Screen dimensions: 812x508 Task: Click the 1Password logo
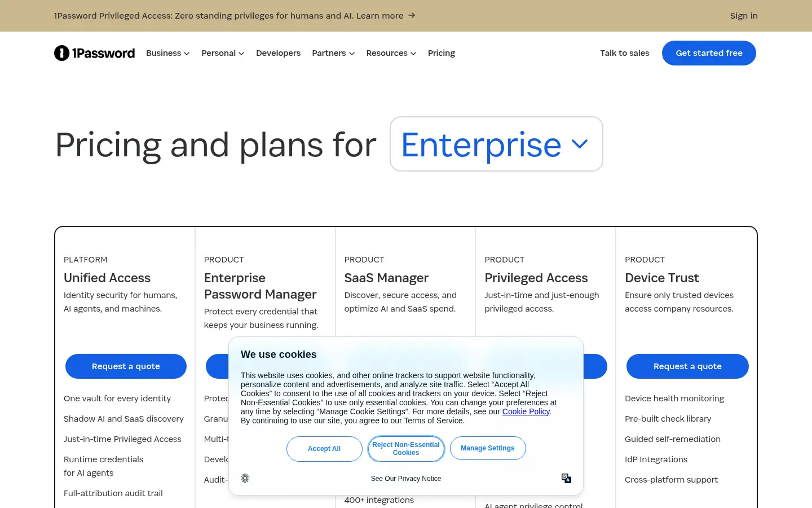(95, 53)
